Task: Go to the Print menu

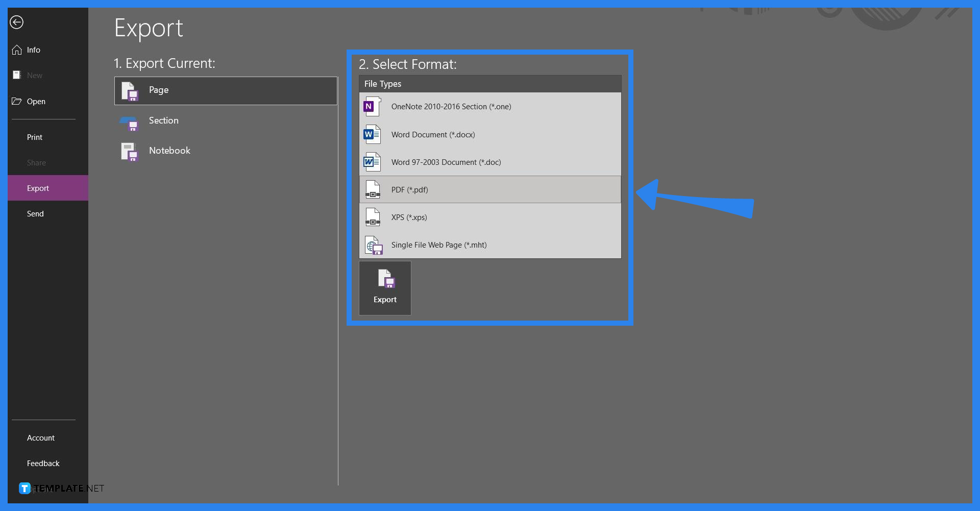Action: pos(34,137)
